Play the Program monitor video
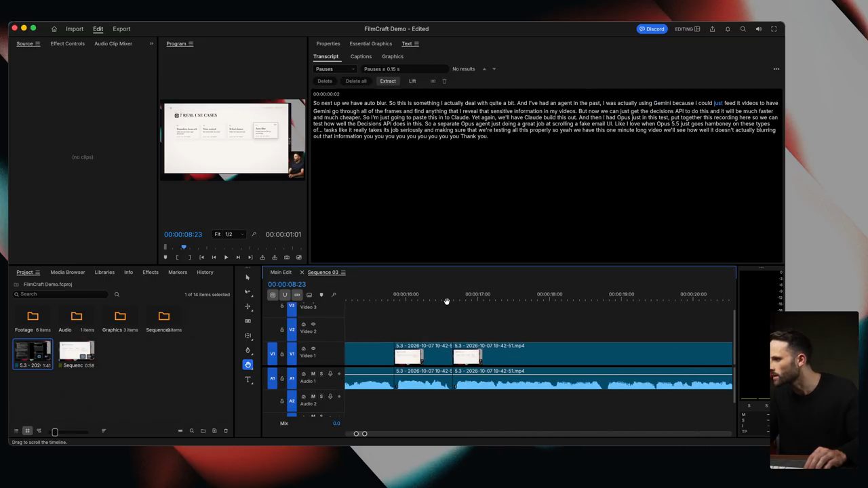Image resolution: width=868 pixels, height=488 pixels. coord(226,258)
